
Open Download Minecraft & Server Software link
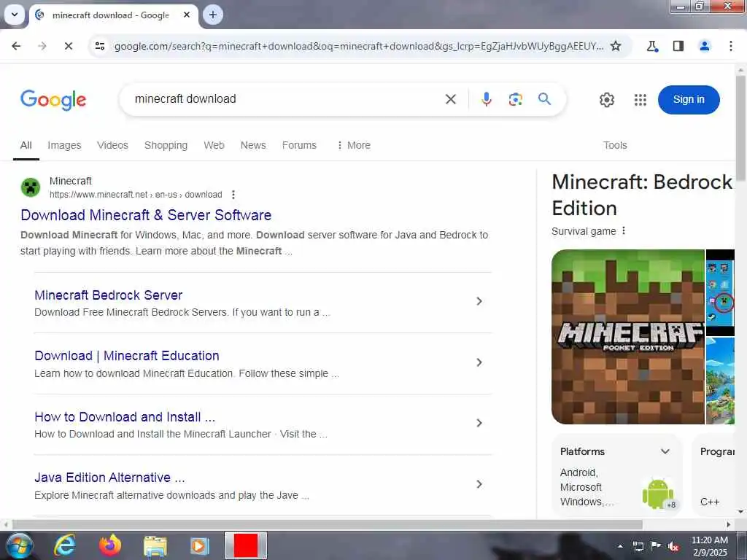pos(146,215)
